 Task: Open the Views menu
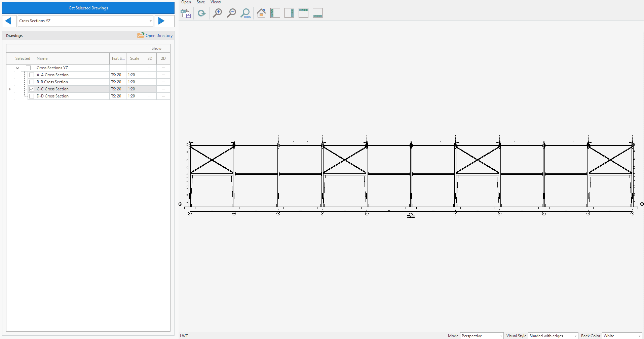[x=215, y=2]
